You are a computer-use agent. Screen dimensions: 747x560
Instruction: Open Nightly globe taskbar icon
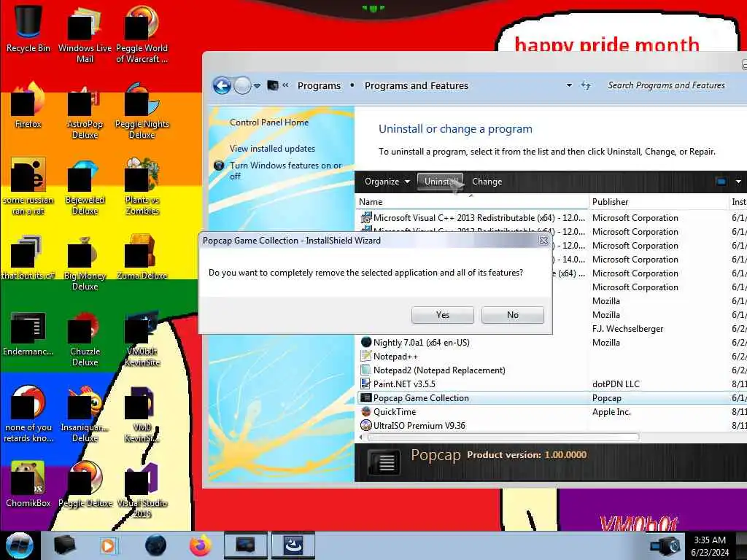pos(156,545)
